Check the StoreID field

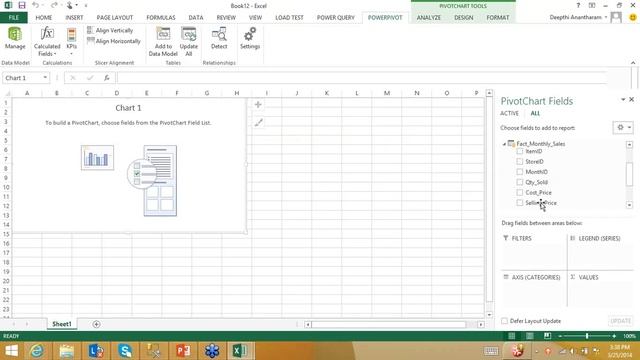coord(520,162)
